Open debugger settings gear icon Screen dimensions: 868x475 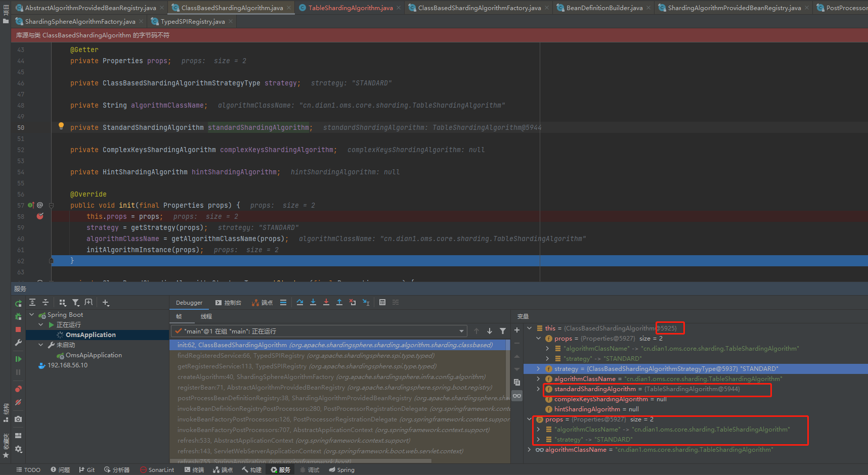click(x=18, y=449)
